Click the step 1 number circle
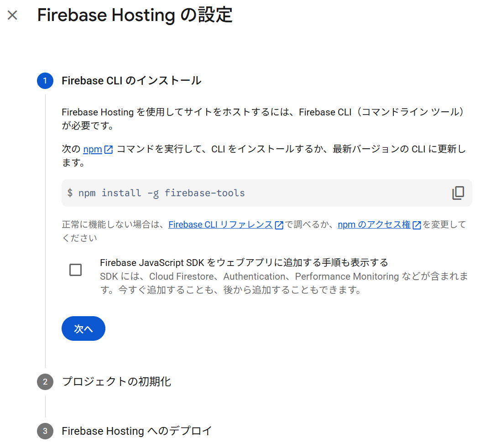Image resolution: width=480 pixels, height=448 pixels. click(45, 81)
